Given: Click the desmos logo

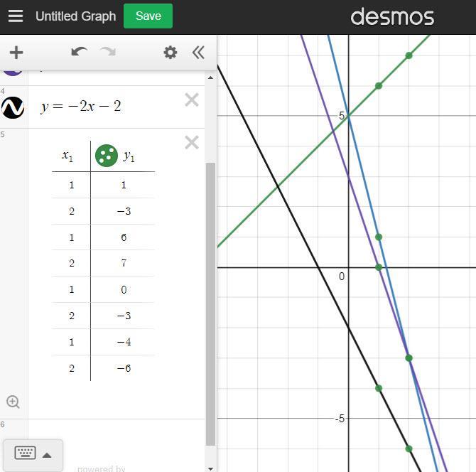Looking at the screenshot, I should click(392, 17).
